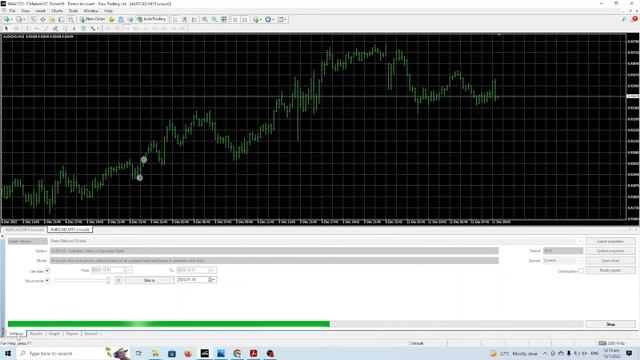Open the Period dropdown in tester
This screenshot has height=360, width=640.
tap(563, 251)
